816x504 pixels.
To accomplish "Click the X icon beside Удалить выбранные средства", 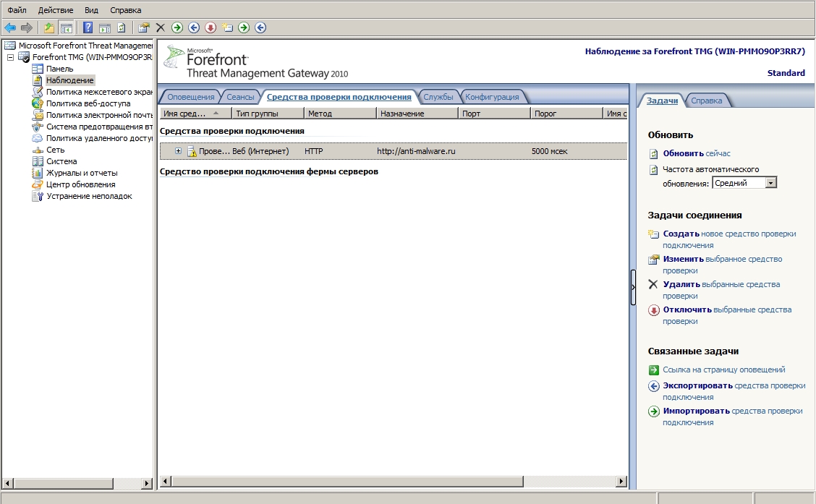I will pos(653,284).
